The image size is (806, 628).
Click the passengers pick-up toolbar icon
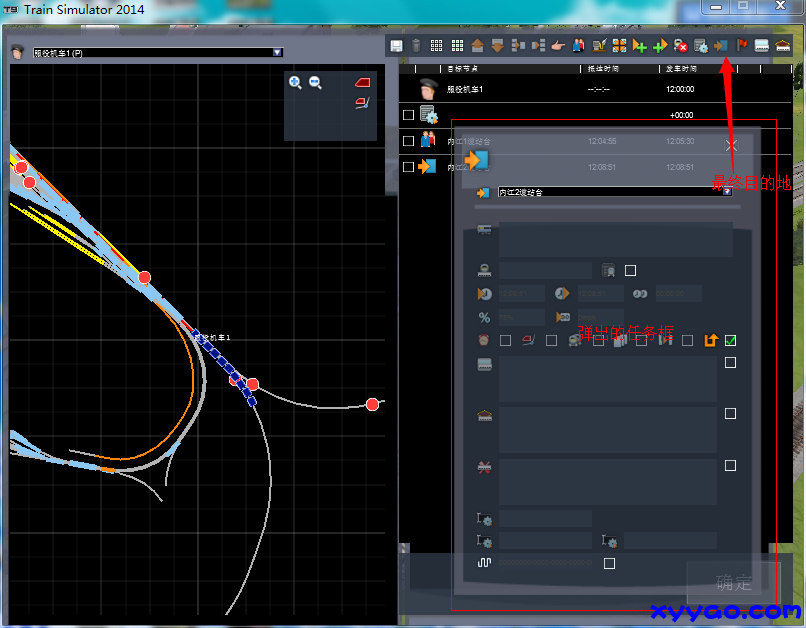pos(579,46)
